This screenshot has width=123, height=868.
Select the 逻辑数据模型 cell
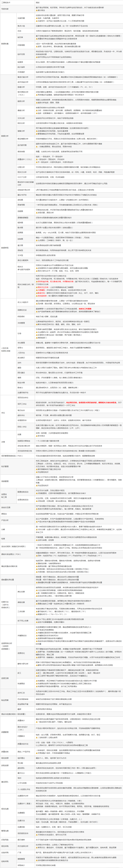(x=26, y=218)
